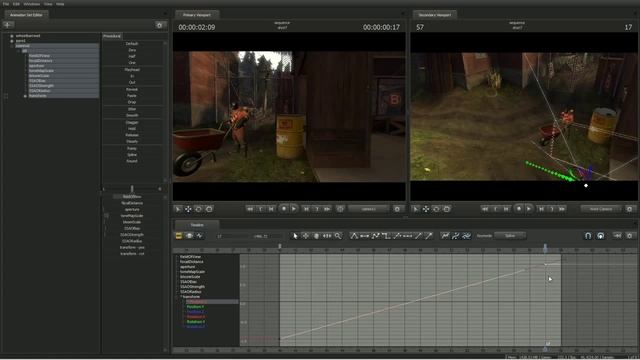Choose the Select arrow tool in graph editor toolbar
640x360 pixels.
[295, 236]
